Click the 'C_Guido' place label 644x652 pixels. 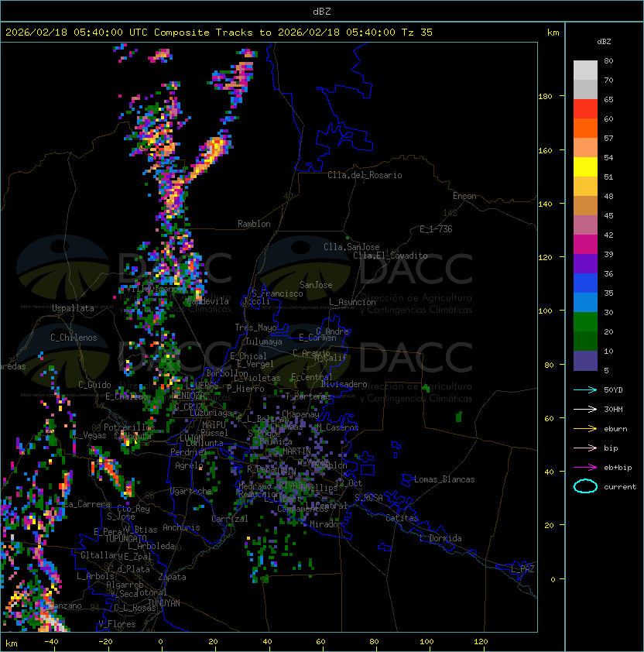tap(94, 385)
